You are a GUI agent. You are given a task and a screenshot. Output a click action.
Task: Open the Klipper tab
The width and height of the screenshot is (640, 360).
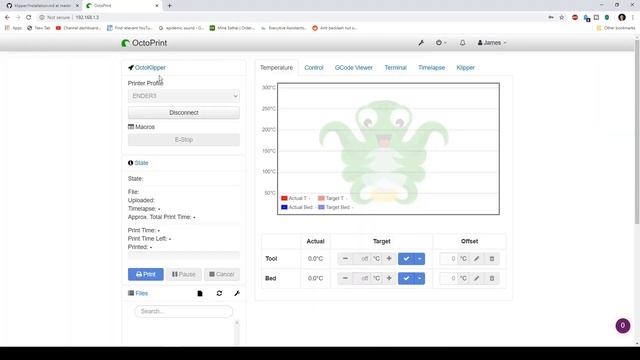pos(466,68)
